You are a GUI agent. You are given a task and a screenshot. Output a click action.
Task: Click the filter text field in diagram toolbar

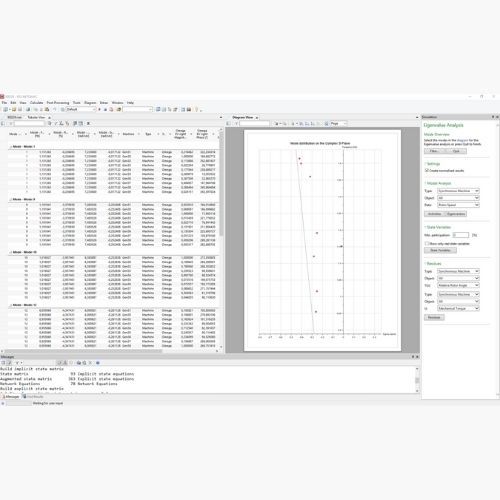click(254, 123)
